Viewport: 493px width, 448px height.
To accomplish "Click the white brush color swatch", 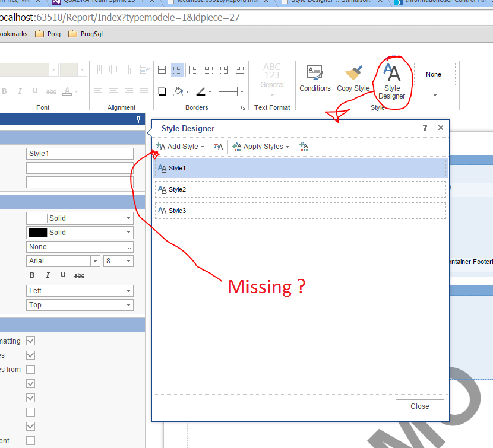I will (x=38, y=218).
